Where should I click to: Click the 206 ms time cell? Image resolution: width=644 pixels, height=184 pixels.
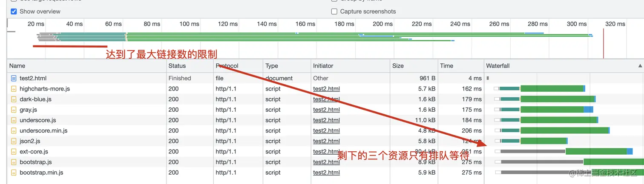[x=471, y=130]
